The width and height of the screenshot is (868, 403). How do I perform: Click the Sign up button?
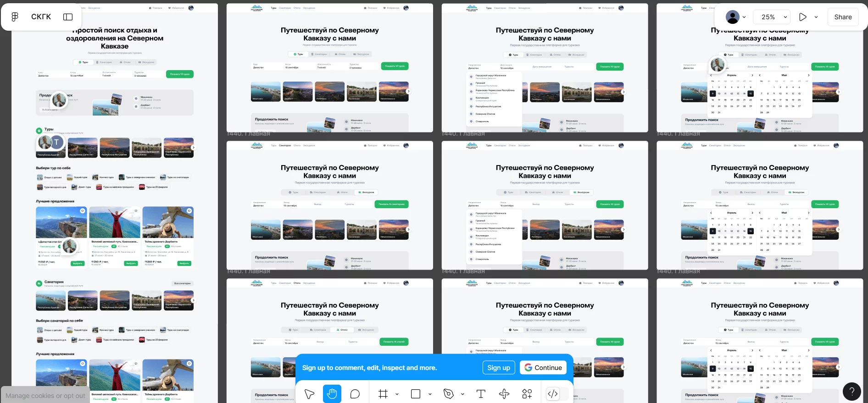(498, 368)
